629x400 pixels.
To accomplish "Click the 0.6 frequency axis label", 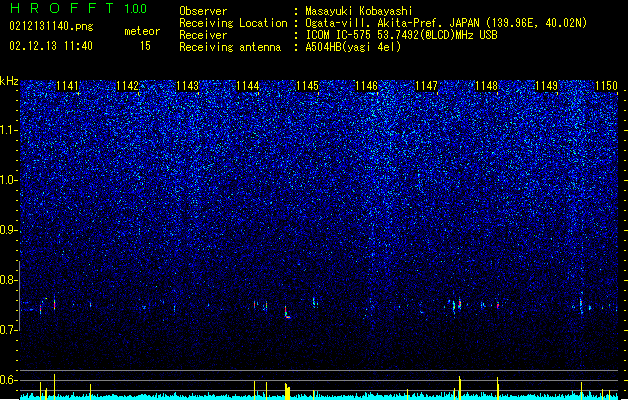I will click(8, 380).
